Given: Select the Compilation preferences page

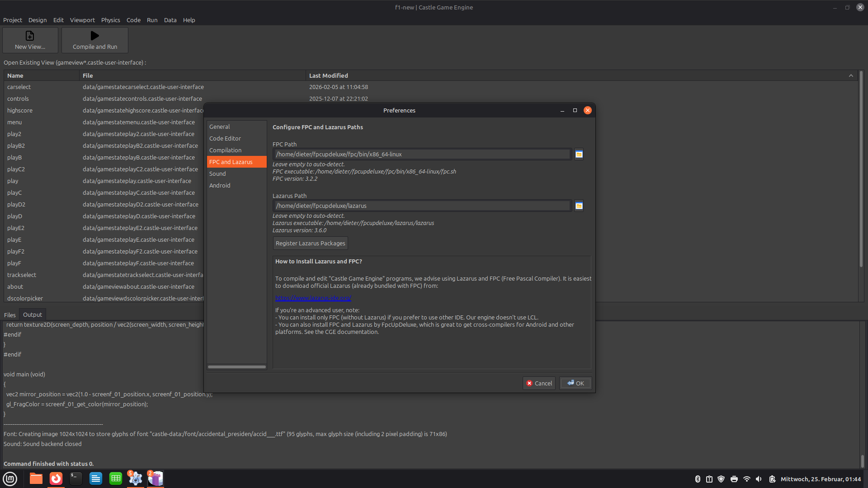Looking at the screenshot, I should pos(225,150).
